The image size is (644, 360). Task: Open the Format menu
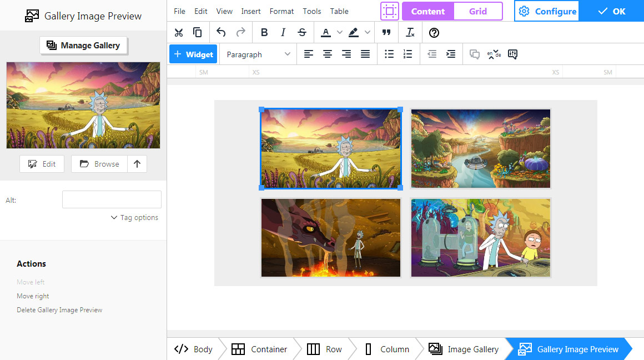tap(282, 11)
